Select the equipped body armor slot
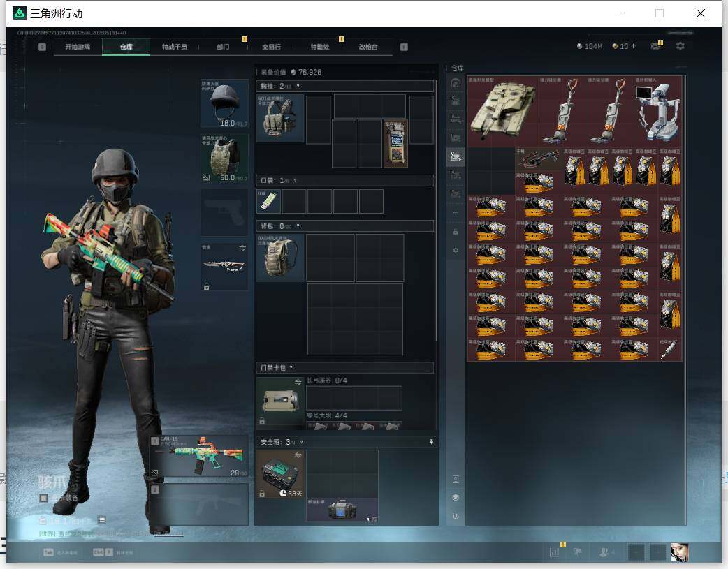This screenshot has width=728, height=569. pos(225,158)
